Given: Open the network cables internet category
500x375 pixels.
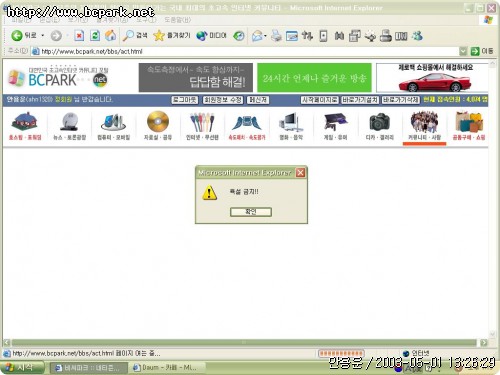Looking at the screenshot, I should point(202,126).
